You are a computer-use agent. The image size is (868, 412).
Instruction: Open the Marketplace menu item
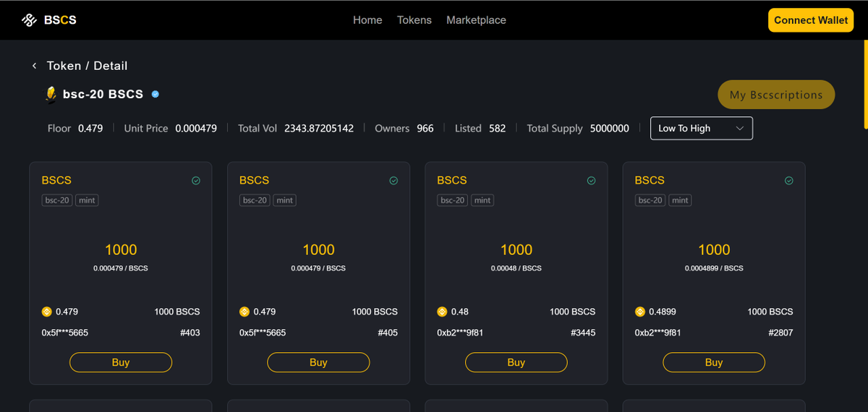tap(476, 20)
